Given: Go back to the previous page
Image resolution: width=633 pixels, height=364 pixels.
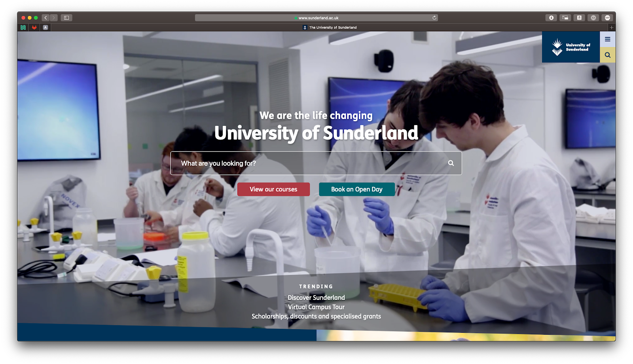Looking at the screenshot, I should coord(45,18).
